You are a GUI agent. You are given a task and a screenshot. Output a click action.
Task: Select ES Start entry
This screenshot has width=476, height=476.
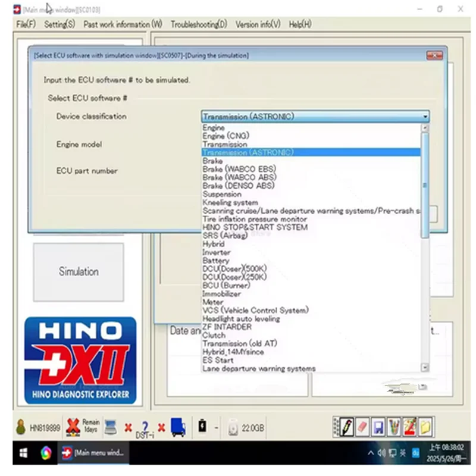click(311, 360)
